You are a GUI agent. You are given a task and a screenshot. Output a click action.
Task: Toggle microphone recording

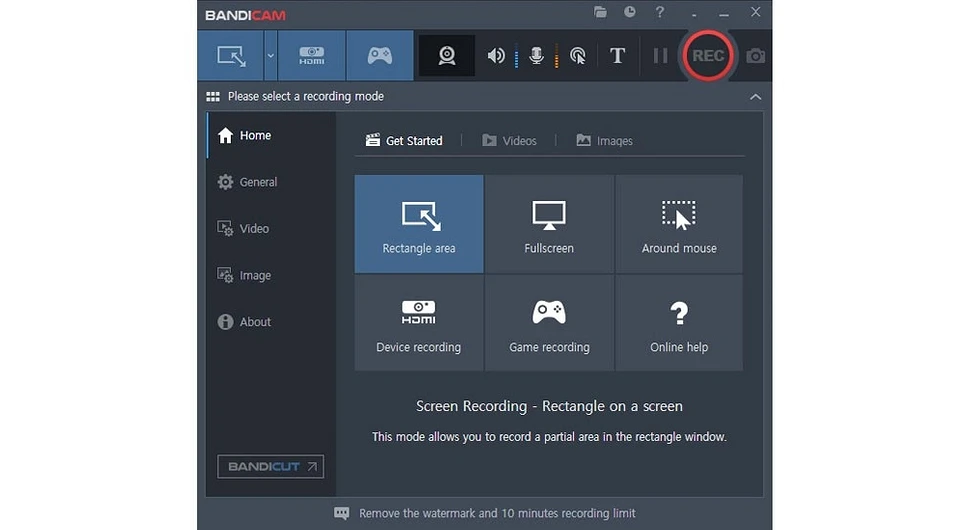(x=537, y=56)
